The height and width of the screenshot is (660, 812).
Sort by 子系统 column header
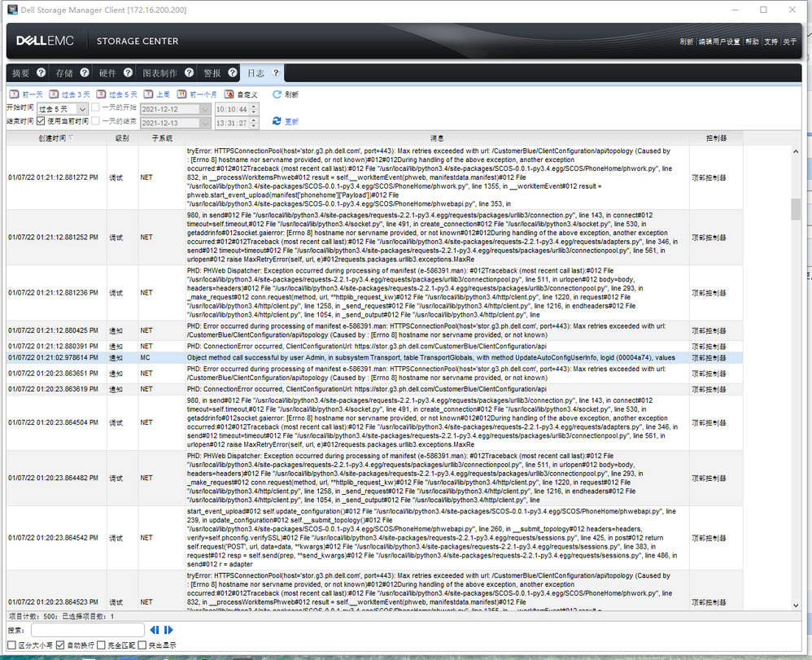(162, 138)
